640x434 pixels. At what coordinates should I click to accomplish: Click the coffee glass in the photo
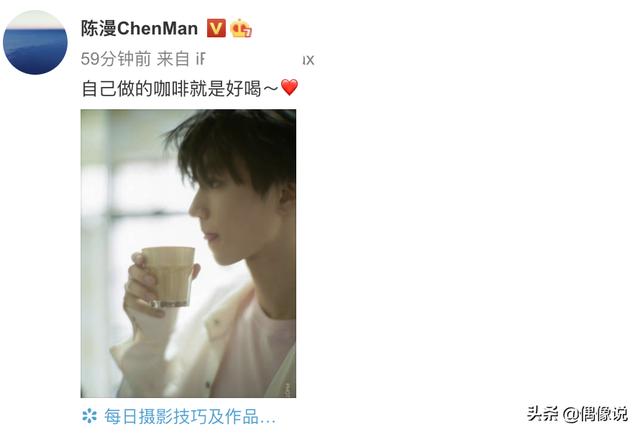pyautogui.click(x=170, y=276)
